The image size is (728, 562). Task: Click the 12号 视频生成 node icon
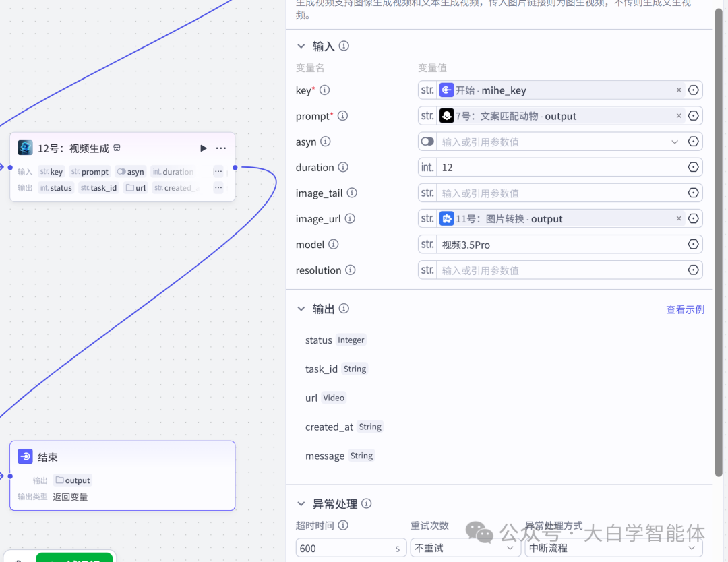(x=25, y=148)
